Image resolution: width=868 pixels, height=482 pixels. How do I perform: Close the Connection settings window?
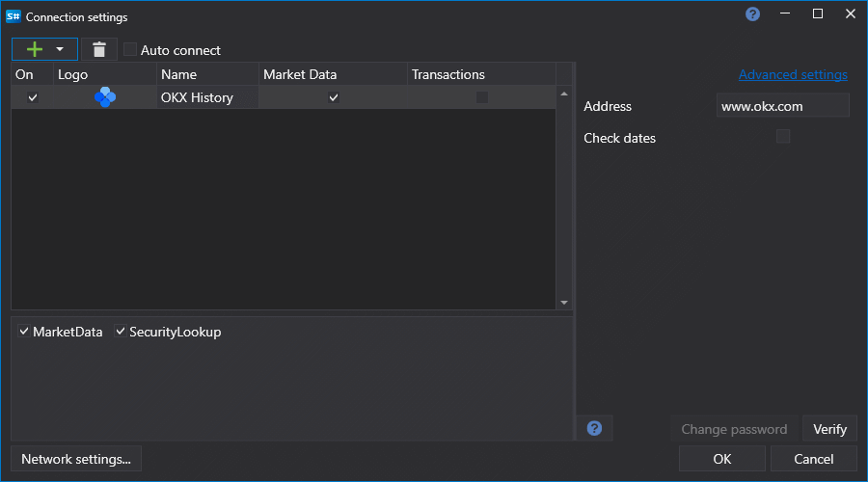click(851, 13)
